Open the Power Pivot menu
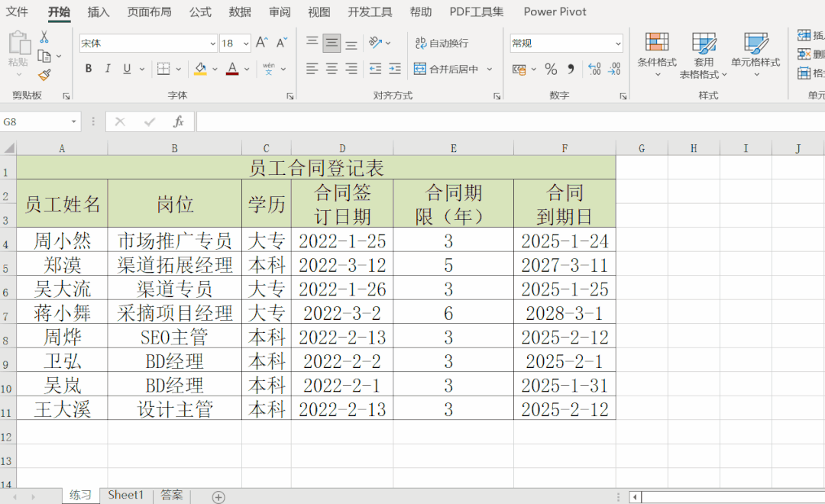This screenshot has height=504, width=825. [x=555, y=12]
